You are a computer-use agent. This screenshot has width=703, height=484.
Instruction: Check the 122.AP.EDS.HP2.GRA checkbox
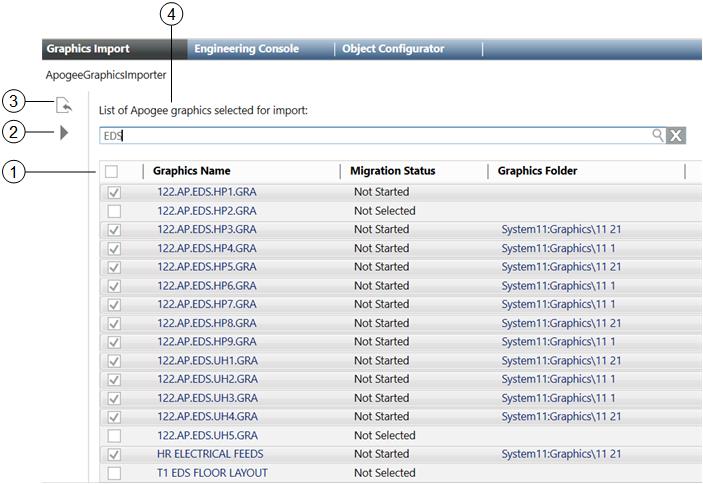pyautogui.click(x=113, y=211)
